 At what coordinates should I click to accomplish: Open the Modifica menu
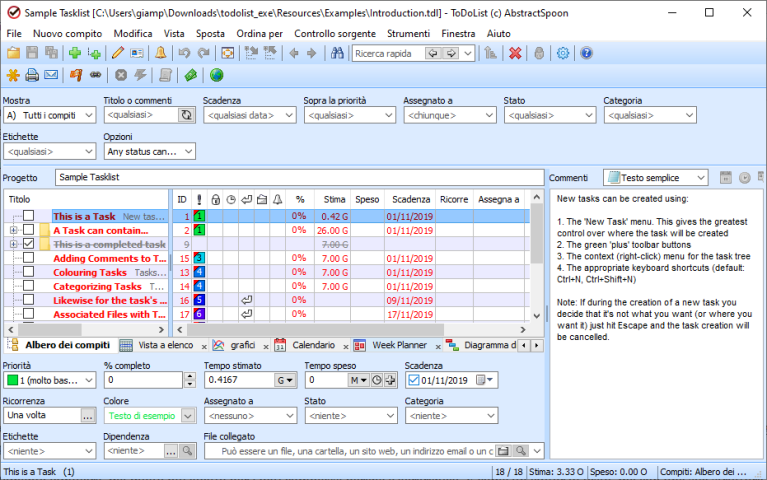[x=133, y=33]
